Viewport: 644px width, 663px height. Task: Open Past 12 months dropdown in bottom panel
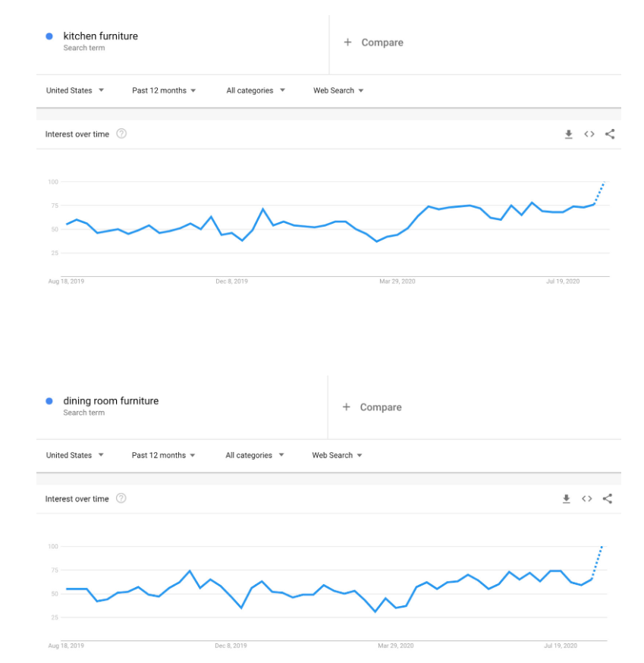(163, 455)
